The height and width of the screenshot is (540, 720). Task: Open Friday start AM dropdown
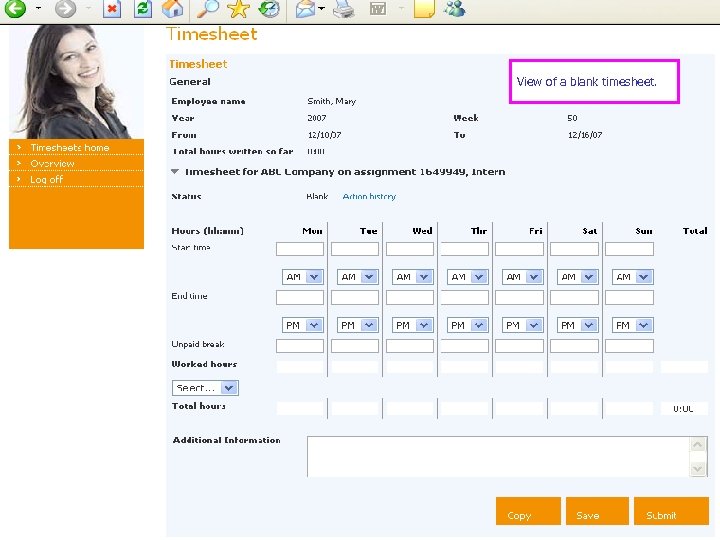[523, 277]
